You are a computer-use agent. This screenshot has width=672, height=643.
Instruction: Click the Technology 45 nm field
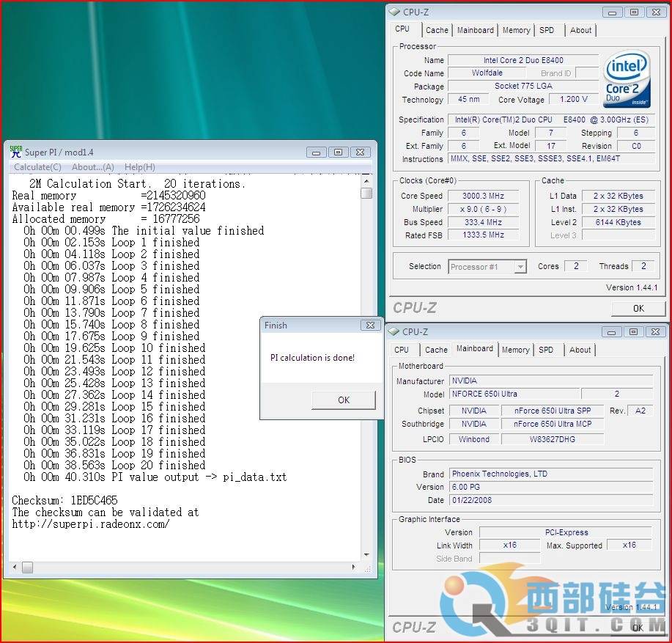coord(468,100)
